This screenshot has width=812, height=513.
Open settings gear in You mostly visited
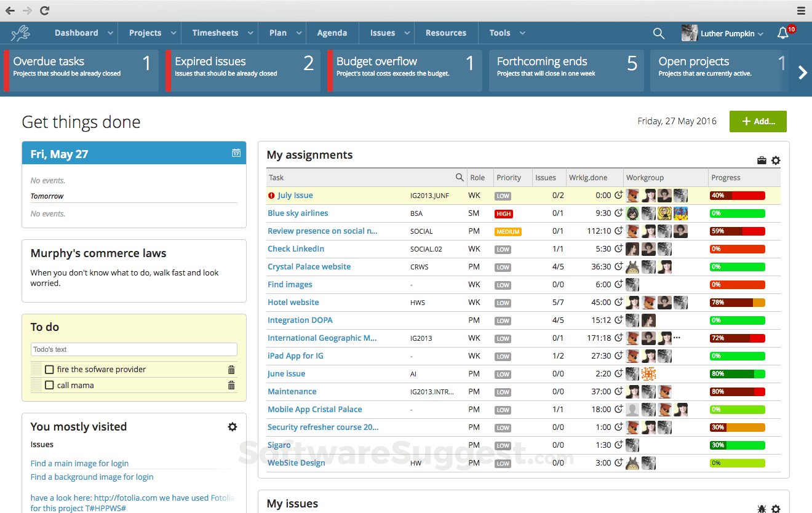[232, 427]
